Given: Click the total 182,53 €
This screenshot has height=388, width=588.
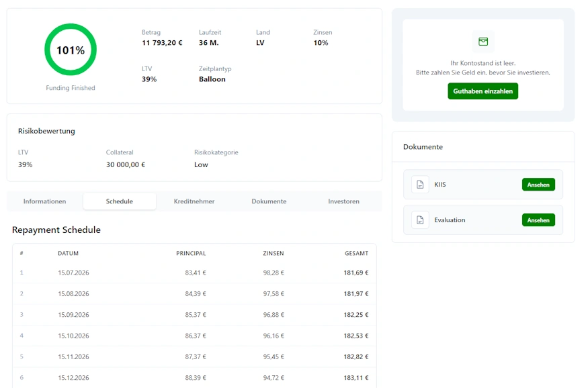Looking at the screenshot, I should 356,336.
